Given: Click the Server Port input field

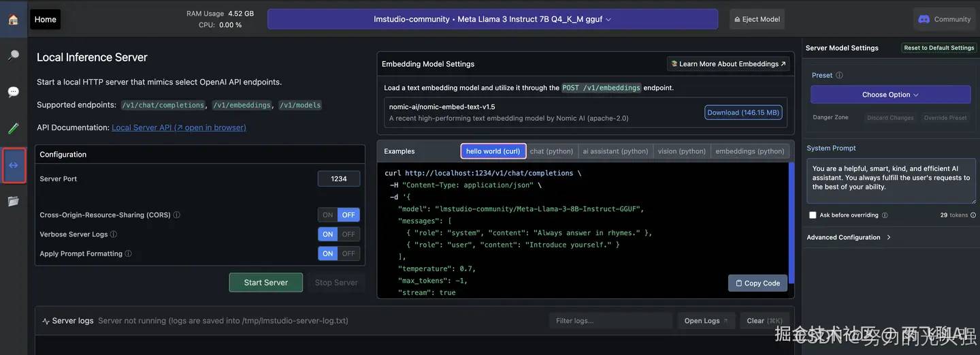Looking at the screenshot, I should point(339,179).
